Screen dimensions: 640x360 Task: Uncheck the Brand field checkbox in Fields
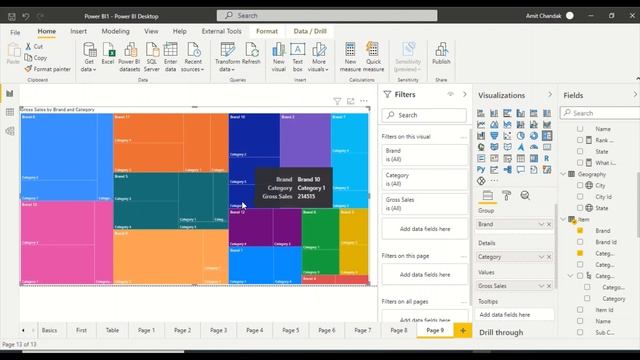[x=580, y=231]
